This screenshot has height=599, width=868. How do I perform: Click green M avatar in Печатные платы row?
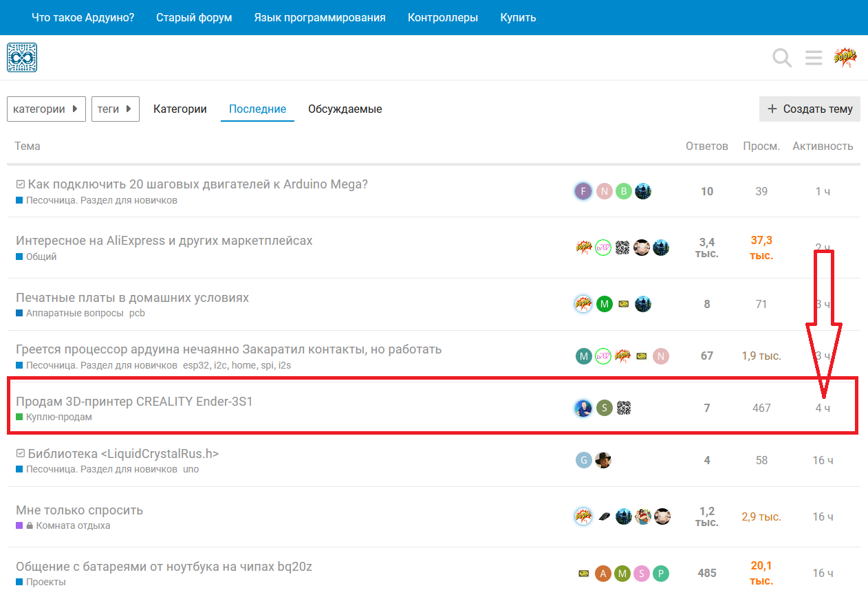tap(604, 304)
